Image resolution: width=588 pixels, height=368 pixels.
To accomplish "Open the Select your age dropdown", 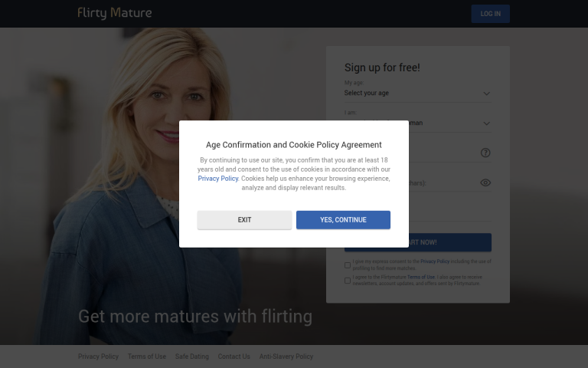I will [418, 93].
